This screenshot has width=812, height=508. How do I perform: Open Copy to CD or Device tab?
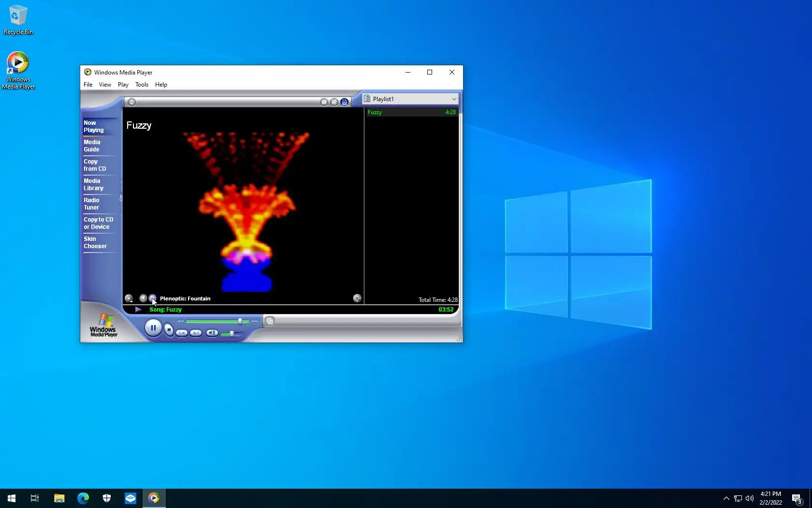(x=100, y=224)
